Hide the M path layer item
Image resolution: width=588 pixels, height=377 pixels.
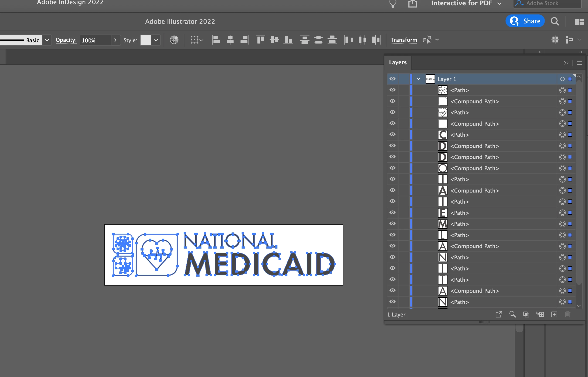(x=392, y=224)
